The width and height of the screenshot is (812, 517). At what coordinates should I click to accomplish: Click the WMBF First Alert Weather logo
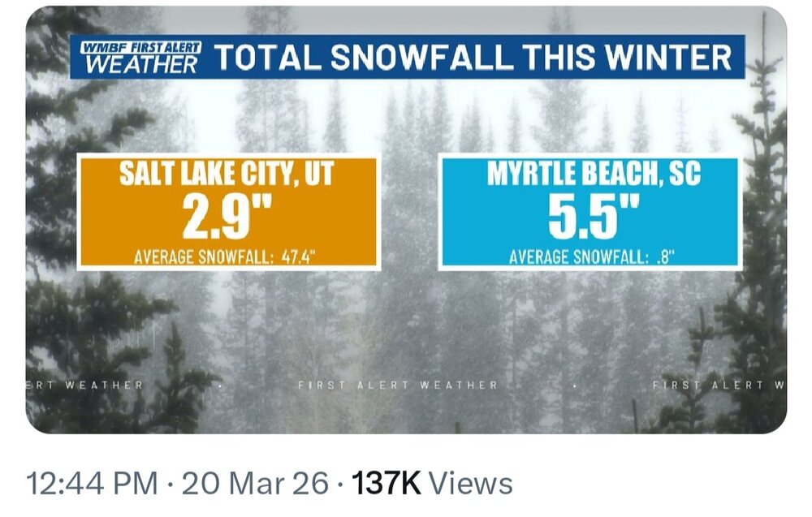click(140, 58)
